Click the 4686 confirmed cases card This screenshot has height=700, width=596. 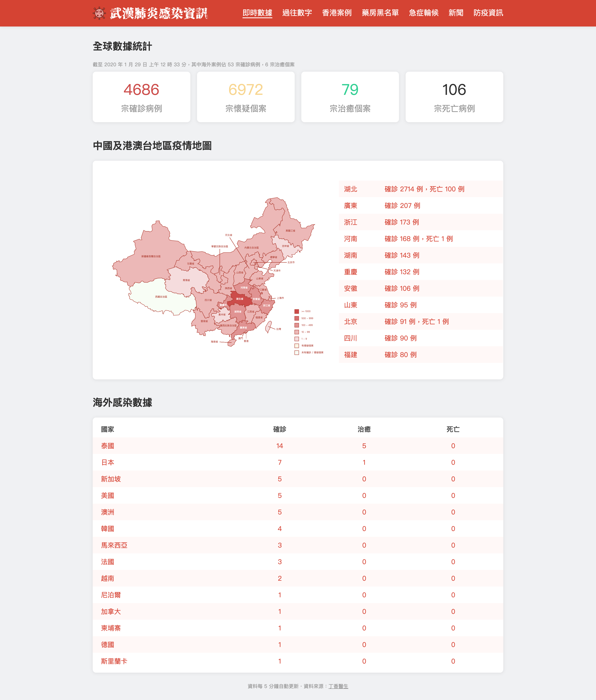[x=142, y=97]
